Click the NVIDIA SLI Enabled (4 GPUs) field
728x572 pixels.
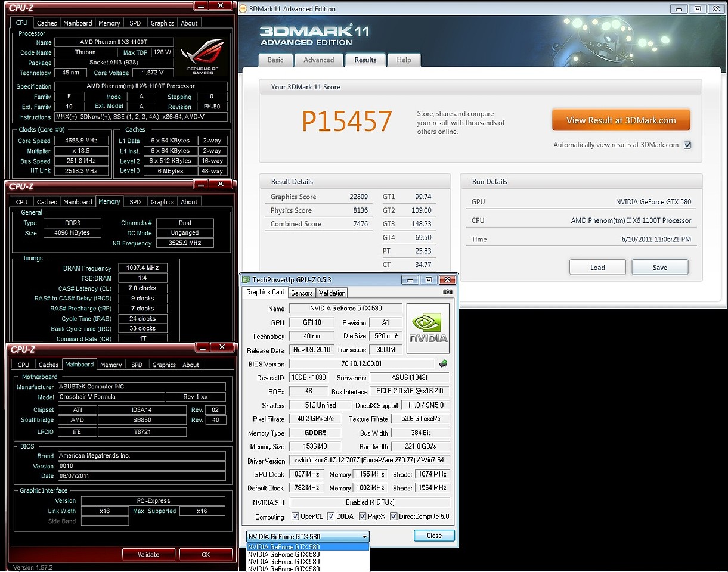(370, 502)
